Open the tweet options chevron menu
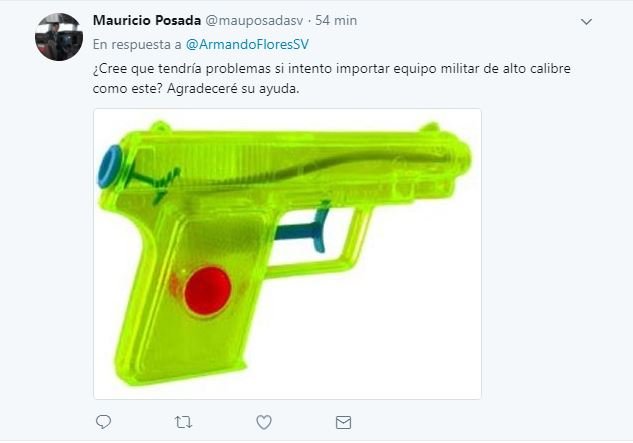This screenshot has height=443, width=633. [586, 21]
